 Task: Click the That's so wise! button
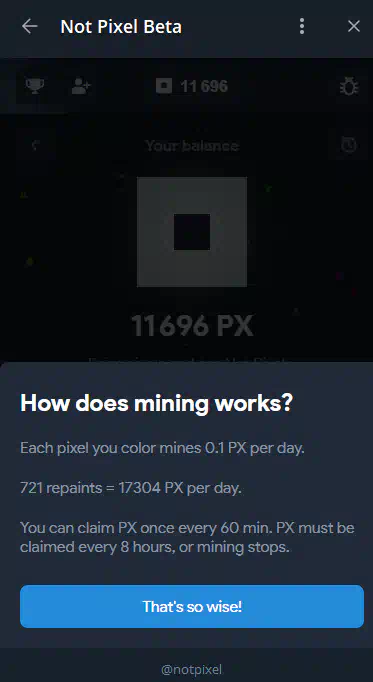[192, 606]
